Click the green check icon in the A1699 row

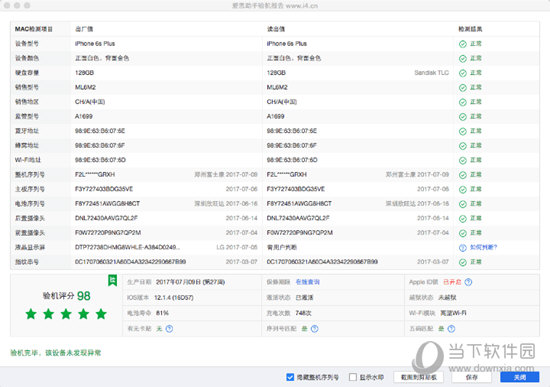463,116
